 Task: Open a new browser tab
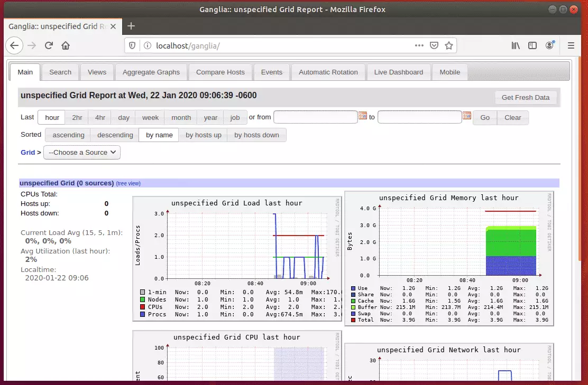click(x=131, y=26)
